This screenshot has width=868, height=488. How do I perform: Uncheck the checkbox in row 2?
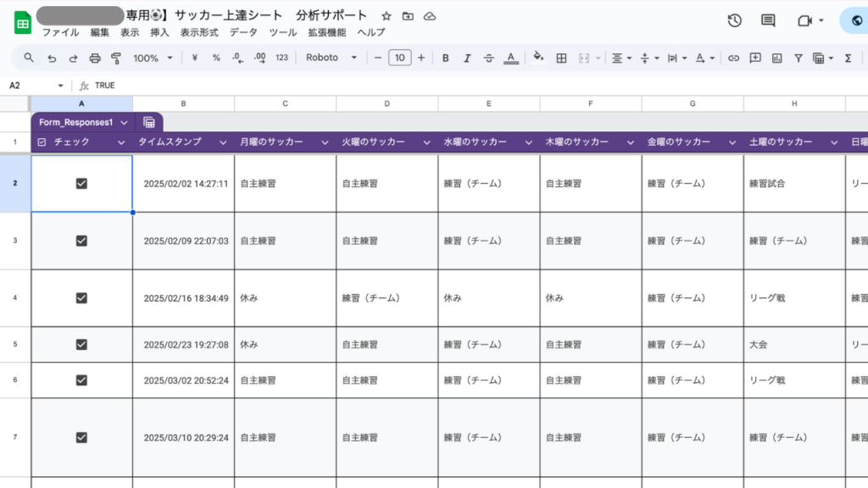pos(81,183)
